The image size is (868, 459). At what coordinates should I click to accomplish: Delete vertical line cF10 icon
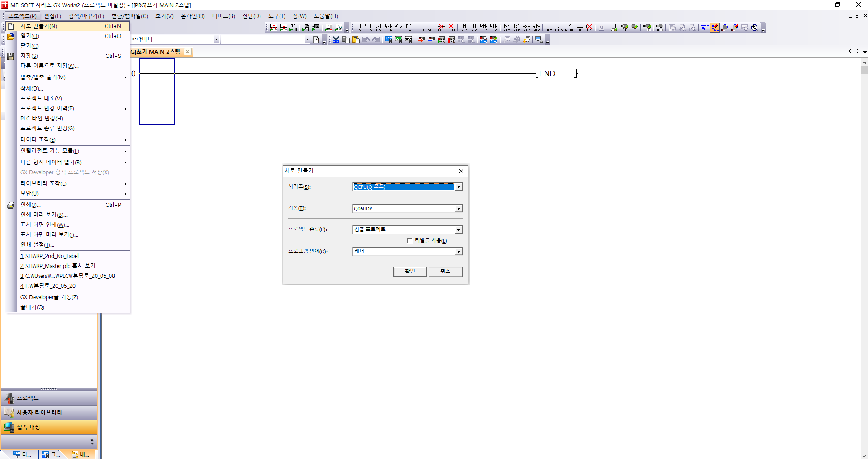451,28
